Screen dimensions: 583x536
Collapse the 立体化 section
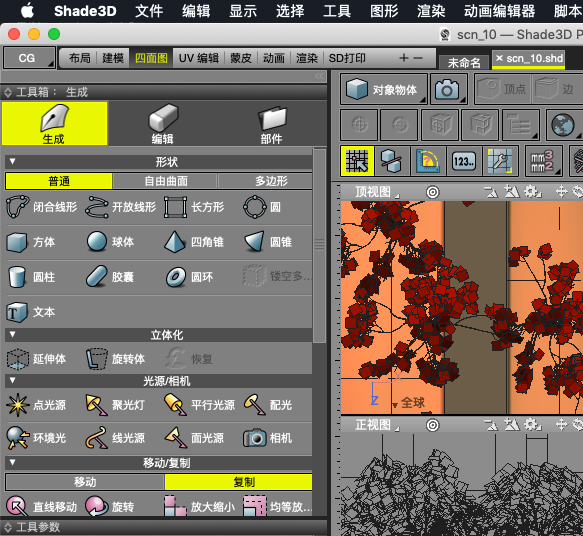[x=12, y=334]
